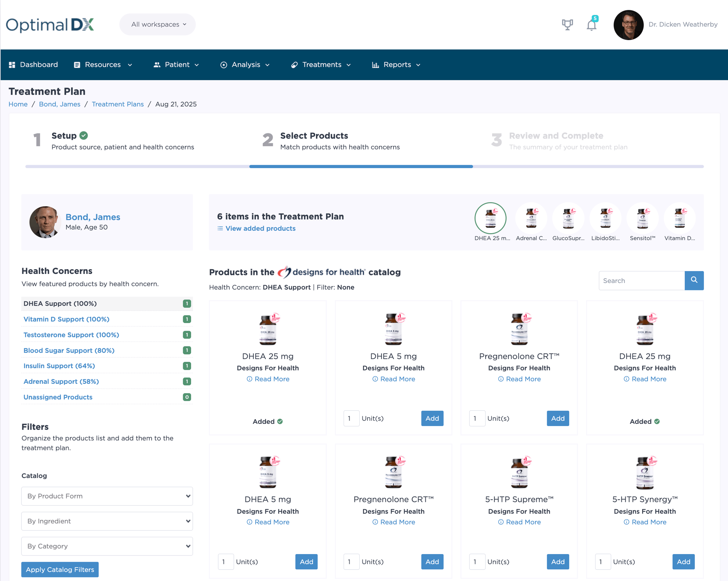Click the Dr. Dicken Weatherby name
728x581 pixels.
pos(683,24)
